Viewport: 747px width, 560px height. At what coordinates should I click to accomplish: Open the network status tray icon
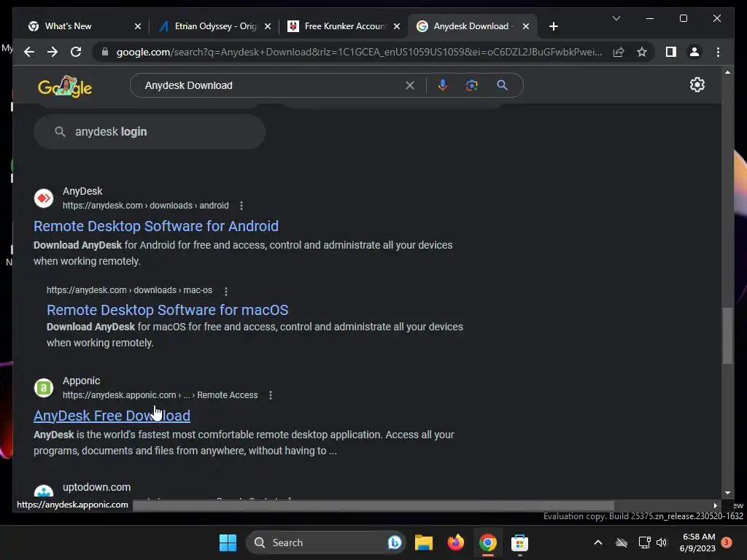click(x=644, y=542)
